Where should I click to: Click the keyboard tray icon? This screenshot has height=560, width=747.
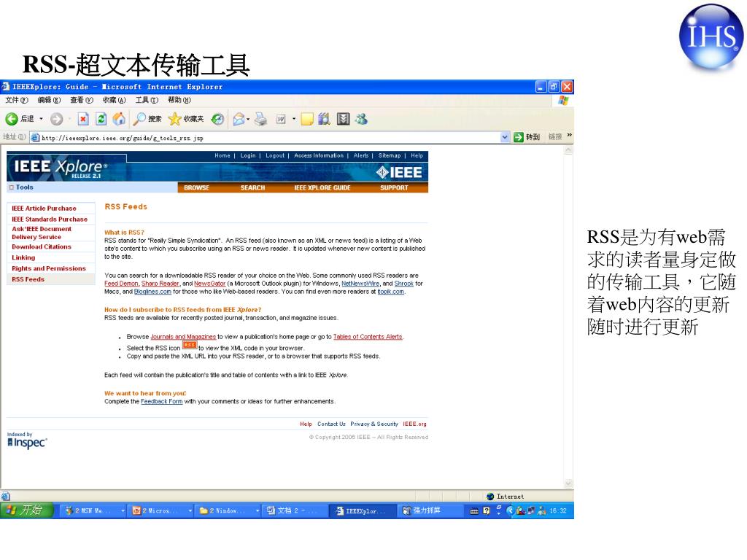coord(474,511)
